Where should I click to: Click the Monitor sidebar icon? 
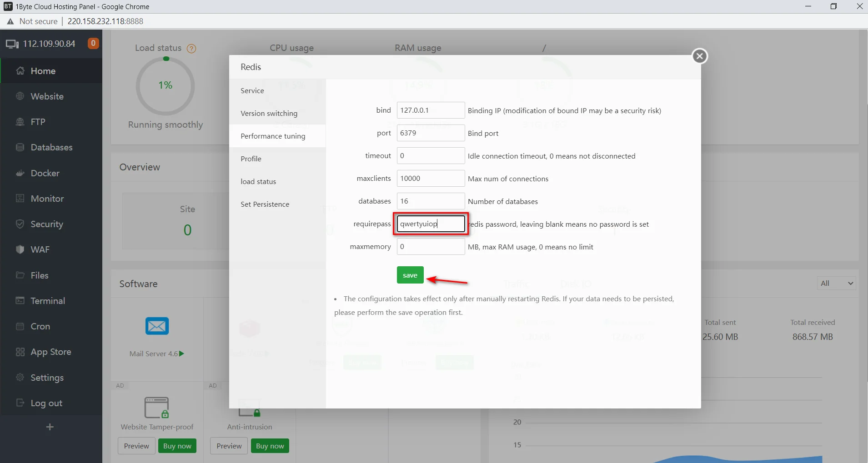20,199
